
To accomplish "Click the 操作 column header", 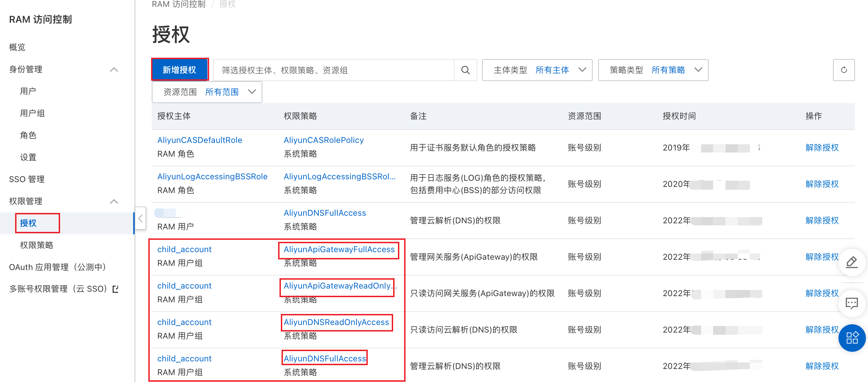I will 814,116.
